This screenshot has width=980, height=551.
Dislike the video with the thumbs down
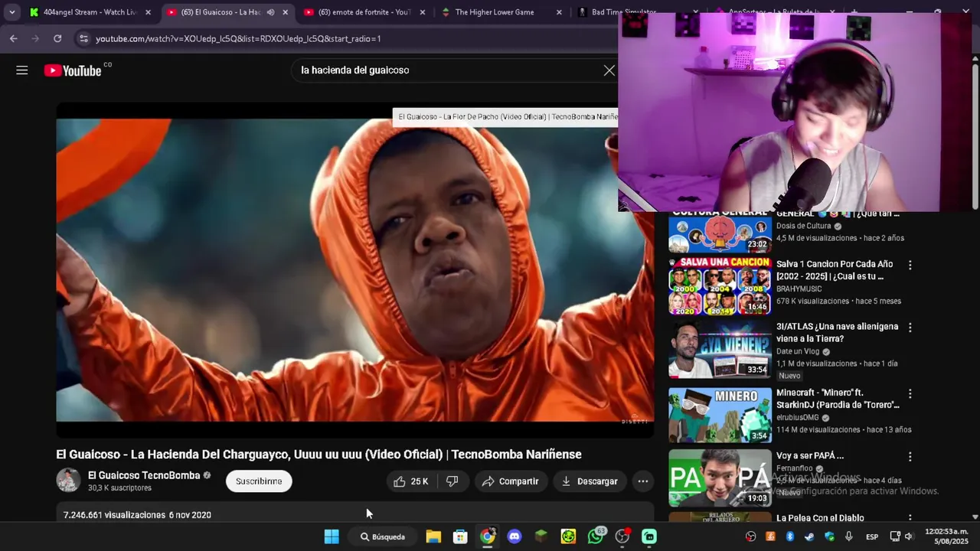(x=452, y=481)
